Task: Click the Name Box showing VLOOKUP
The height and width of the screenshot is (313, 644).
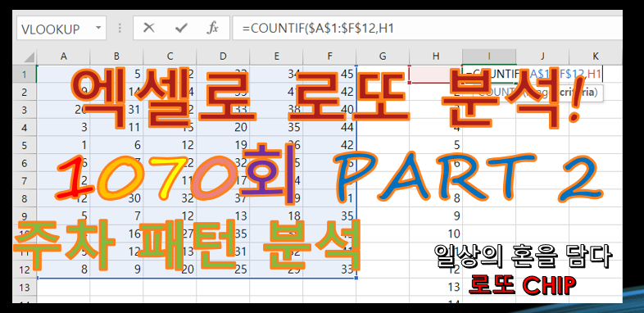Action: pyautogui.click(x=61, y=28)
